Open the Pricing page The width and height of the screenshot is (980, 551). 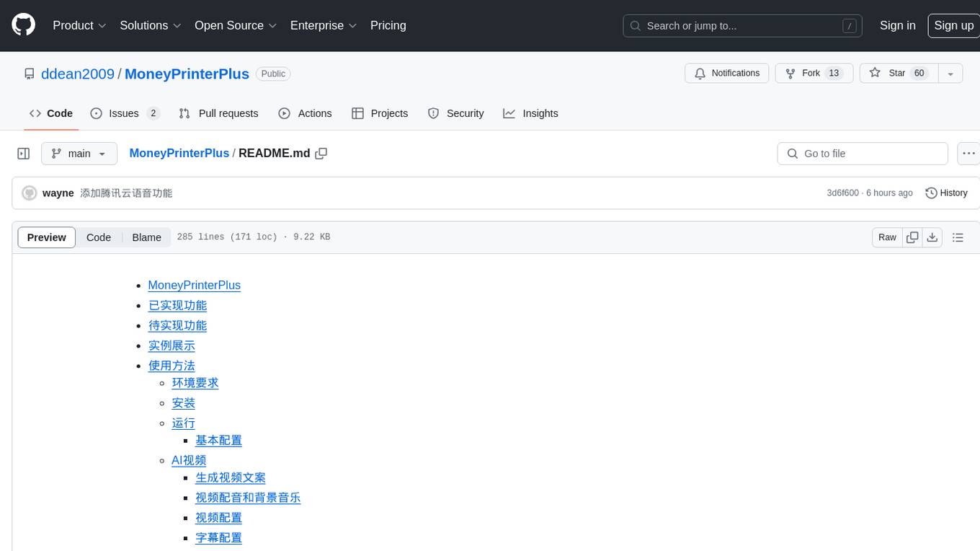click(388, 25)
